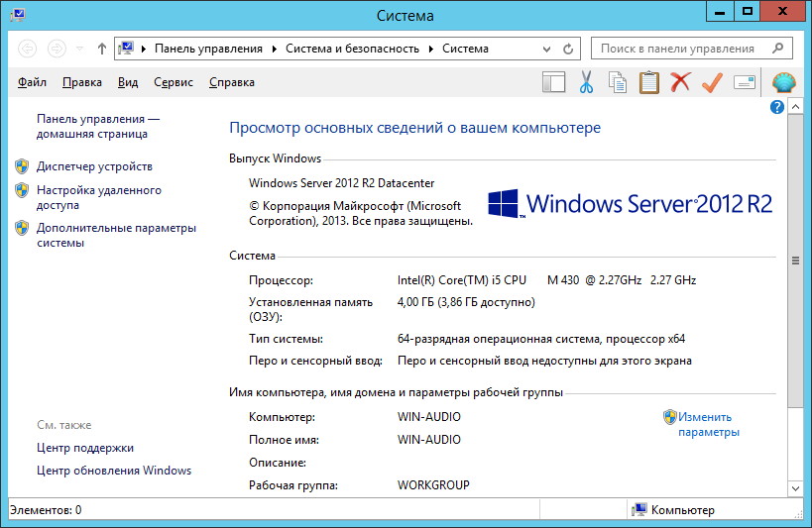Image resolution: width=812 pixels, height=528 pixels.
Task: Open help with blue question mark
Action: coord(776,107)
